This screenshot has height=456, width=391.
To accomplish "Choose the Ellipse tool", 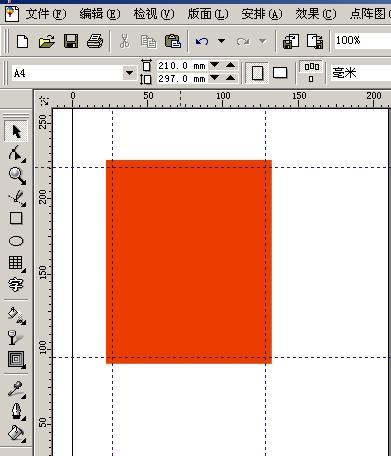I will click(16, 241).
